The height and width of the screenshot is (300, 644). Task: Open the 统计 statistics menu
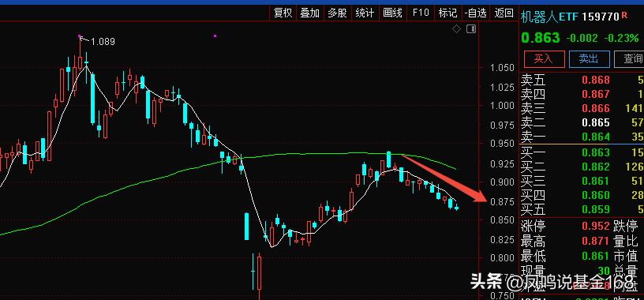[x=365, y=13]
